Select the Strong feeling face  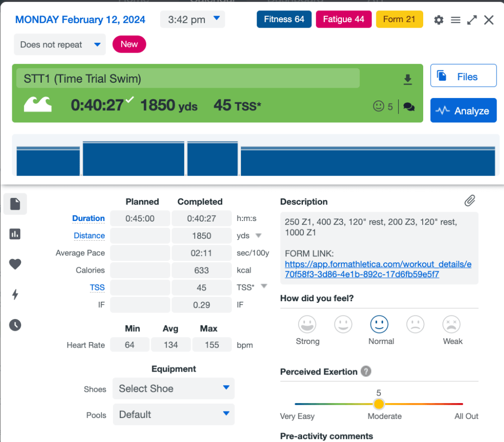(x=307, y=324)
